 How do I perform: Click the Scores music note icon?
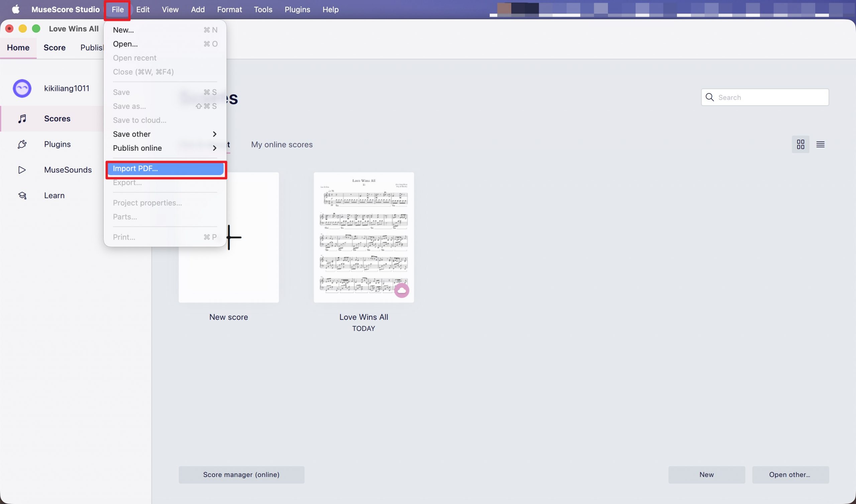22,119
